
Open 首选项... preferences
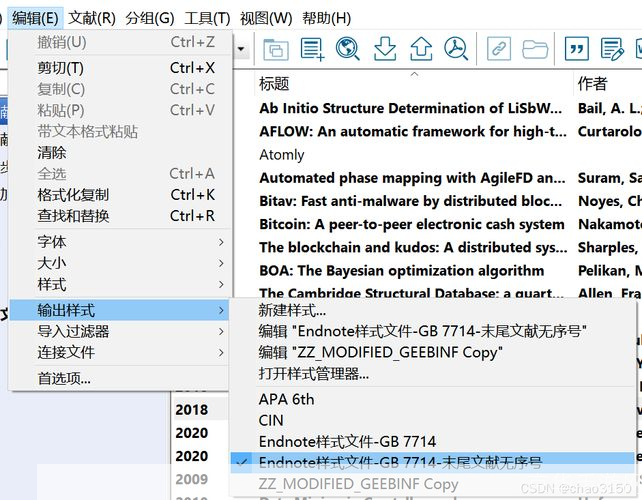click(120, 378)
